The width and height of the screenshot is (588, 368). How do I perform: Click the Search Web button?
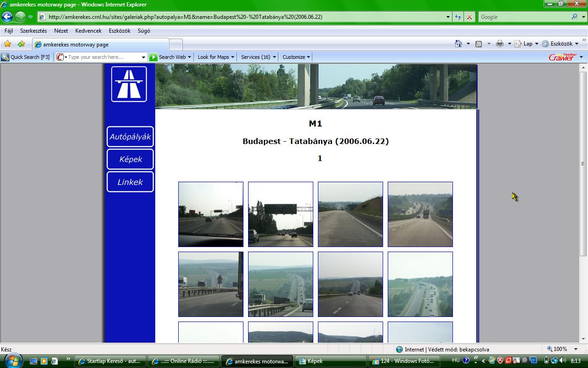[x=170, y=57]
